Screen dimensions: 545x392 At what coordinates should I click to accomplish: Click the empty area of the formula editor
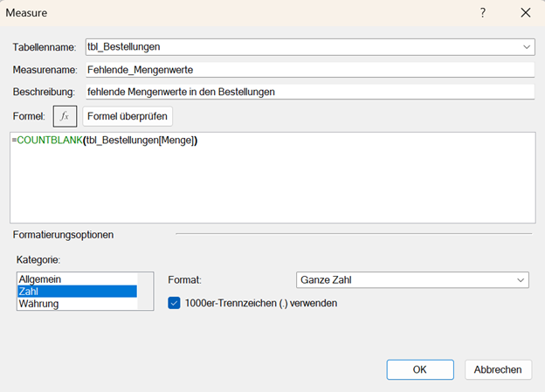click(x=271, y=188)
